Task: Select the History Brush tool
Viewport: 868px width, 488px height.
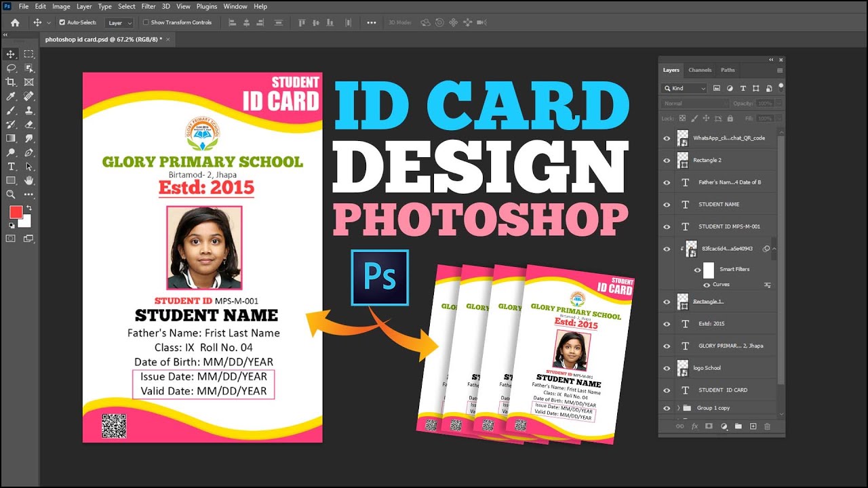Action: [11, 125]
